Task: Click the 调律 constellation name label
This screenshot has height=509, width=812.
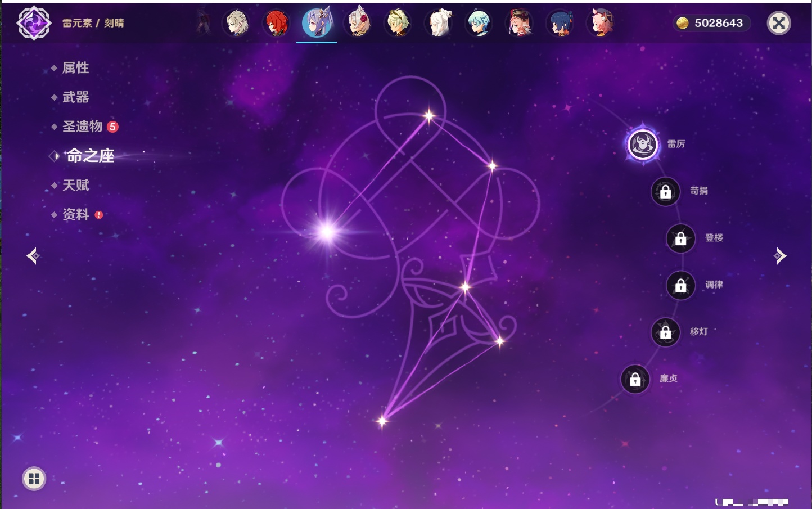Action: pyautogui.click(x=714, y=285)
